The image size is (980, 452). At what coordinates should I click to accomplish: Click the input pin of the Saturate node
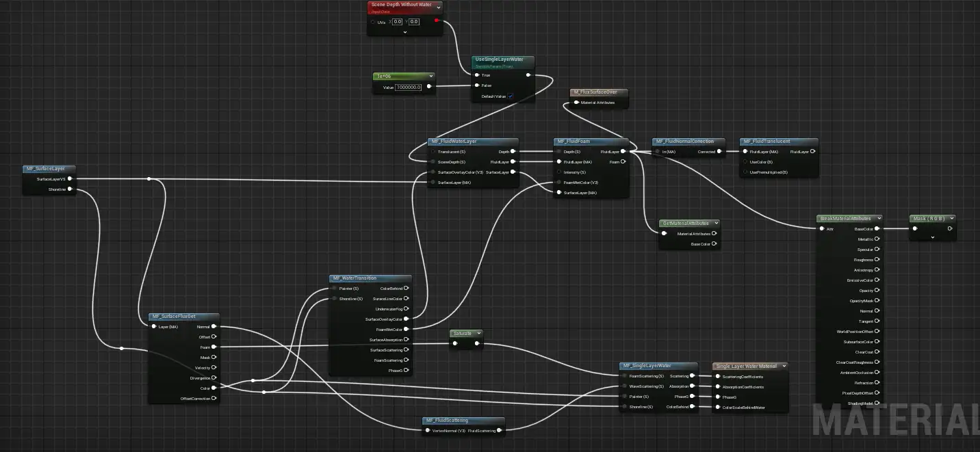454,344
